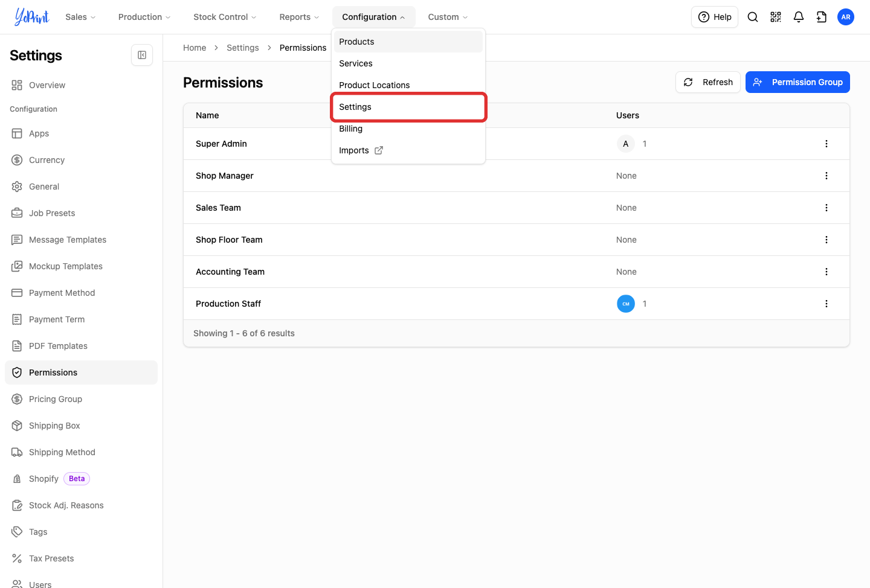Screen dimensions: 870x588
Task: Open actions menu for Accounting Team
Action: [826, 272]
